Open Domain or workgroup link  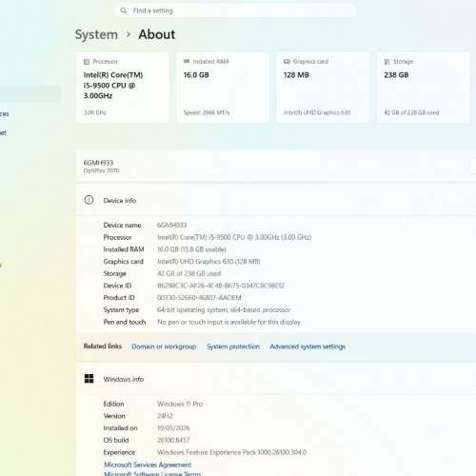164,347
